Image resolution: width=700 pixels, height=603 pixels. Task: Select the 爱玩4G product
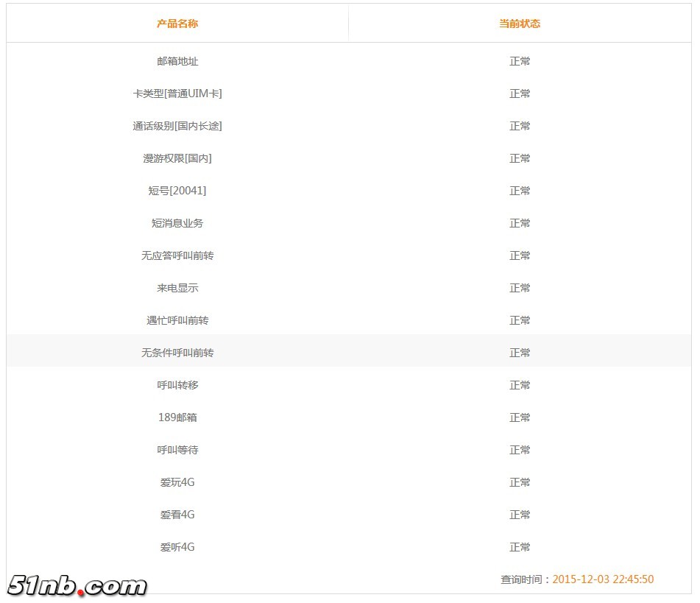(177, 482)
